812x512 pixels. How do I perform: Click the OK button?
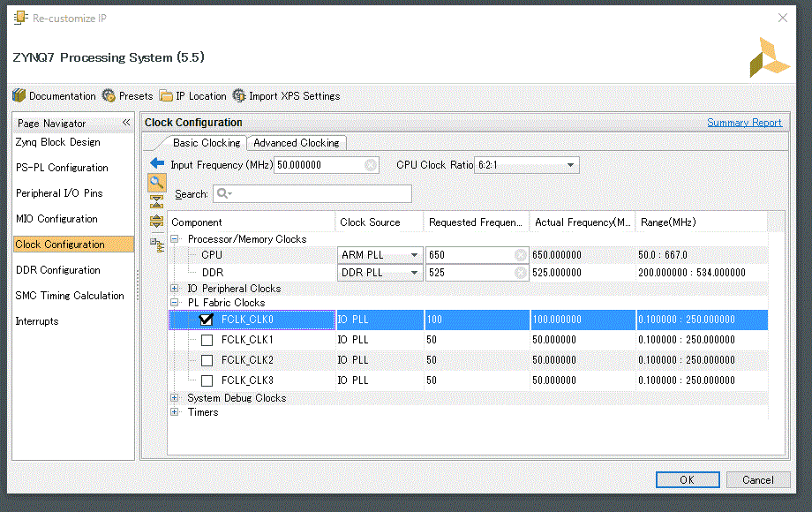(688, 480)
